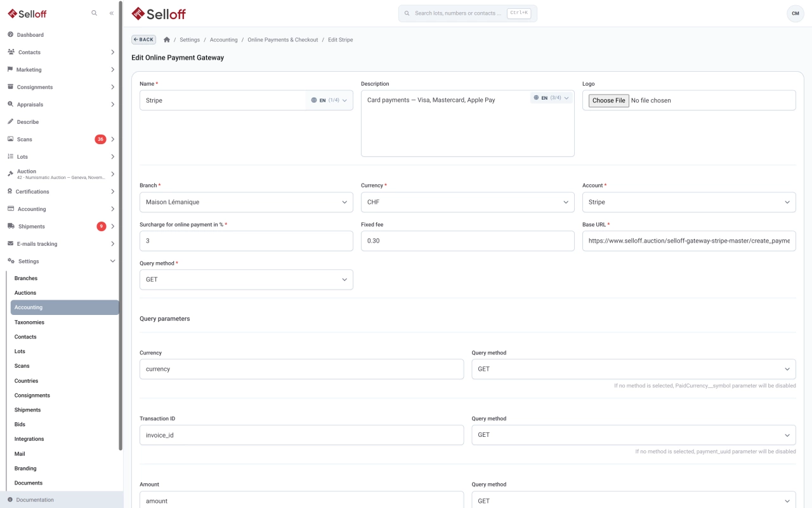The width and height of the screenshot is (812, 508).
Task: Open the Currency CHF dropdown
Action: click(468, 202)
